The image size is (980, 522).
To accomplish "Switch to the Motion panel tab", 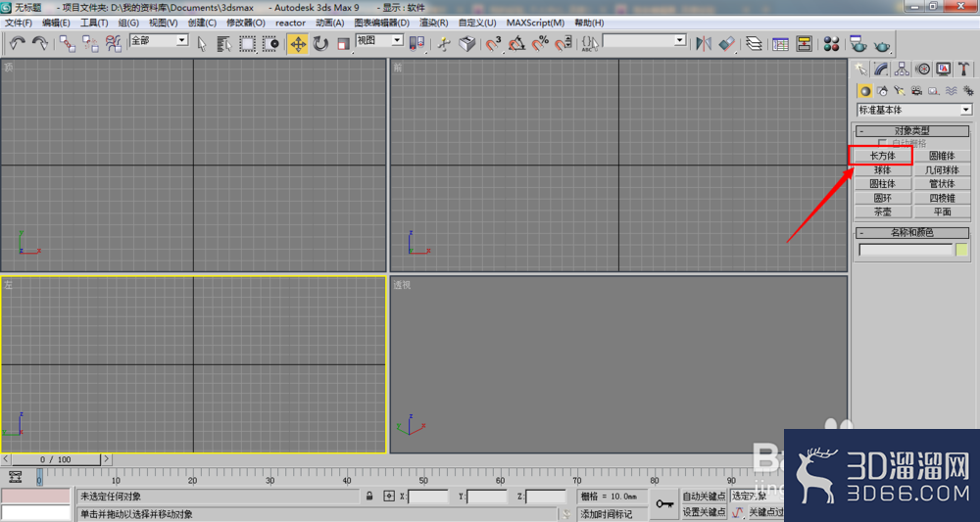I will coord(923,69).
